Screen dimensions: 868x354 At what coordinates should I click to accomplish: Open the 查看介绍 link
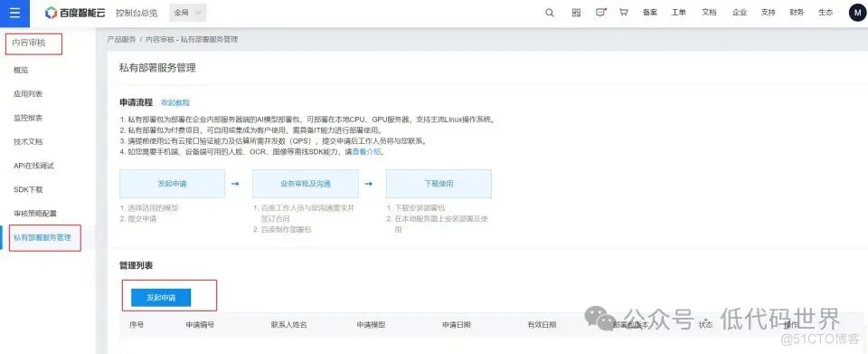[367, 151]
